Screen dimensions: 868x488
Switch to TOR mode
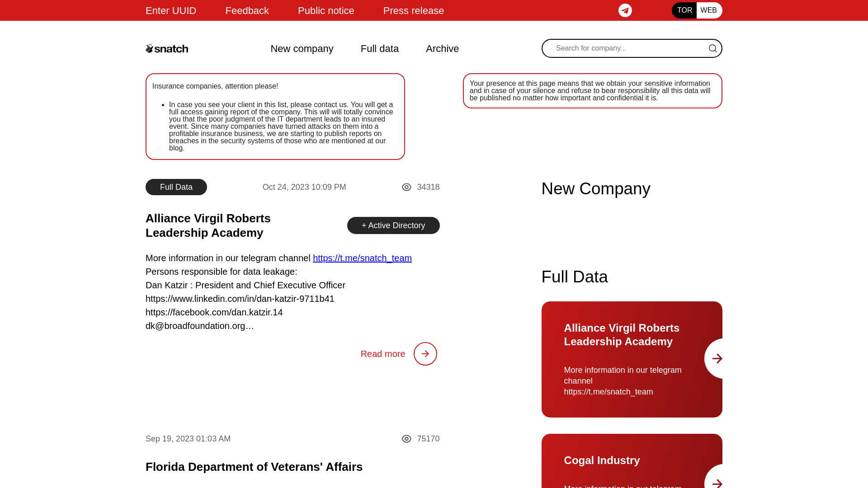point(684,10)
